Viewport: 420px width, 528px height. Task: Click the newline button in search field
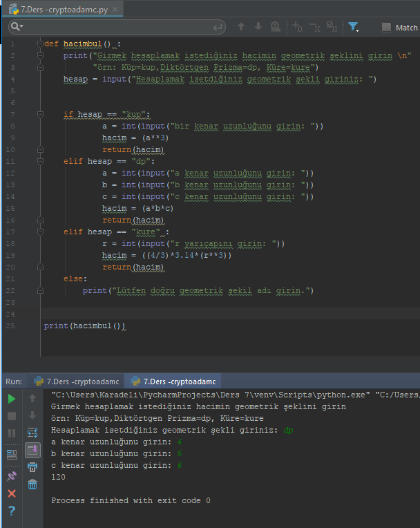tap(218, 27)
